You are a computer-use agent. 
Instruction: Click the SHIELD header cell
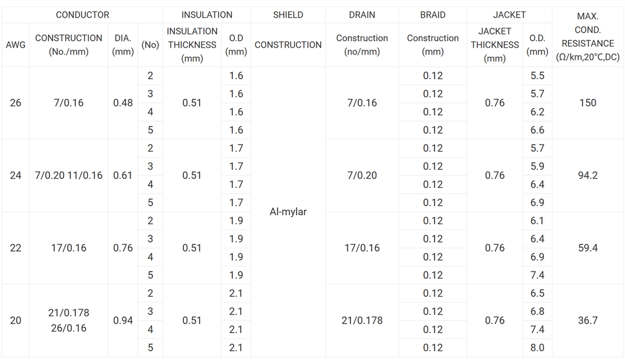coord(288,15)
